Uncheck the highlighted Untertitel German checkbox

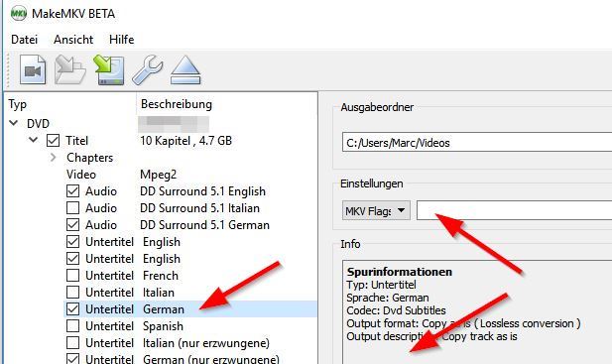[x=73, y=309]
